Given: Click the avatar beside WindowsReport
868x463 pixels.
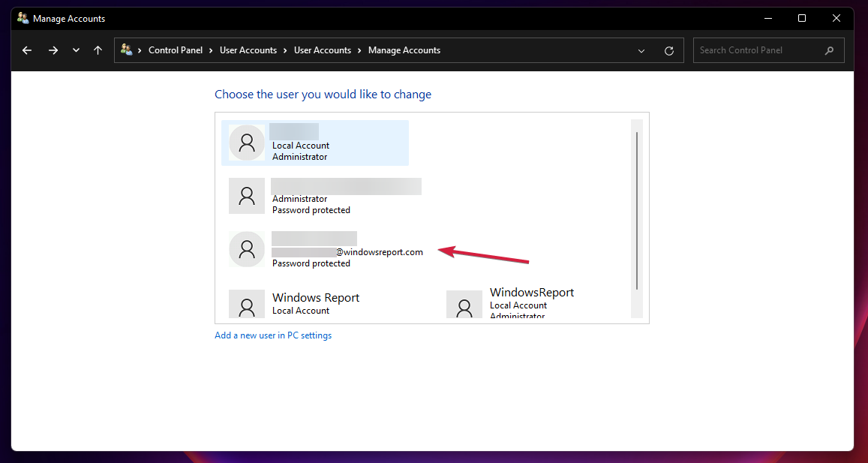Looking at the screenshot, I should pyautogui.click(x=464, y=305).
